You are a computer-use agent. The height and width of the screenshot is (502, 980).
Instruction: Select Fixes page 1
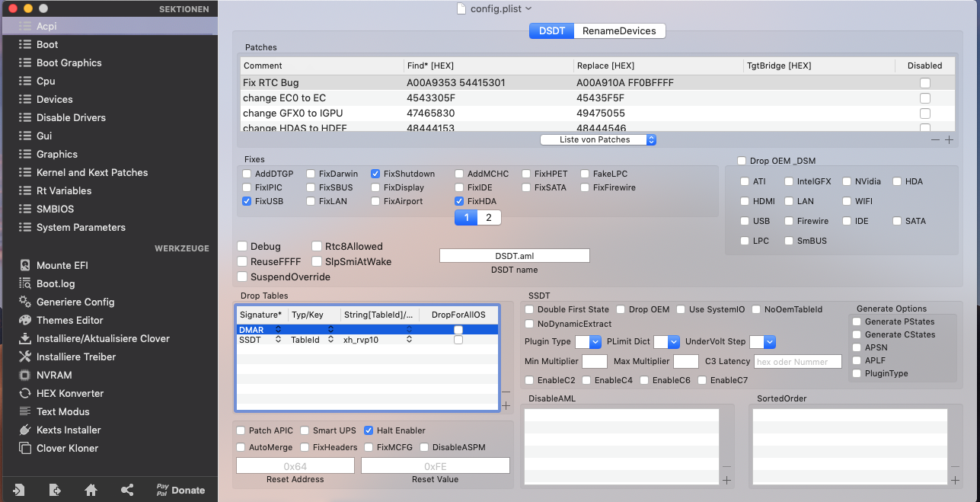466,218
